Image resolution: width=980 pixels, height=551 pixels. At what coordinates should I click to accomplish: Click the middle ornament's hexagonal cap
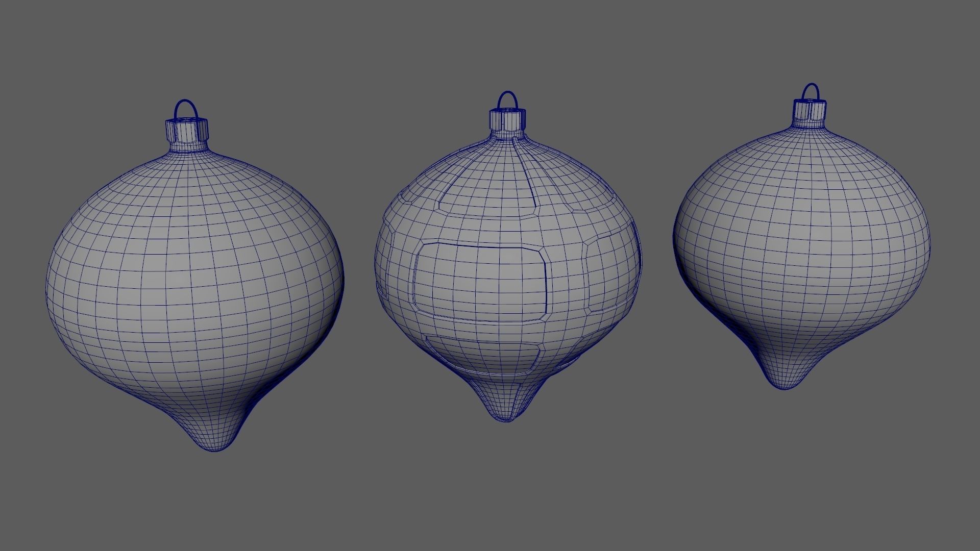click(507, 119)
